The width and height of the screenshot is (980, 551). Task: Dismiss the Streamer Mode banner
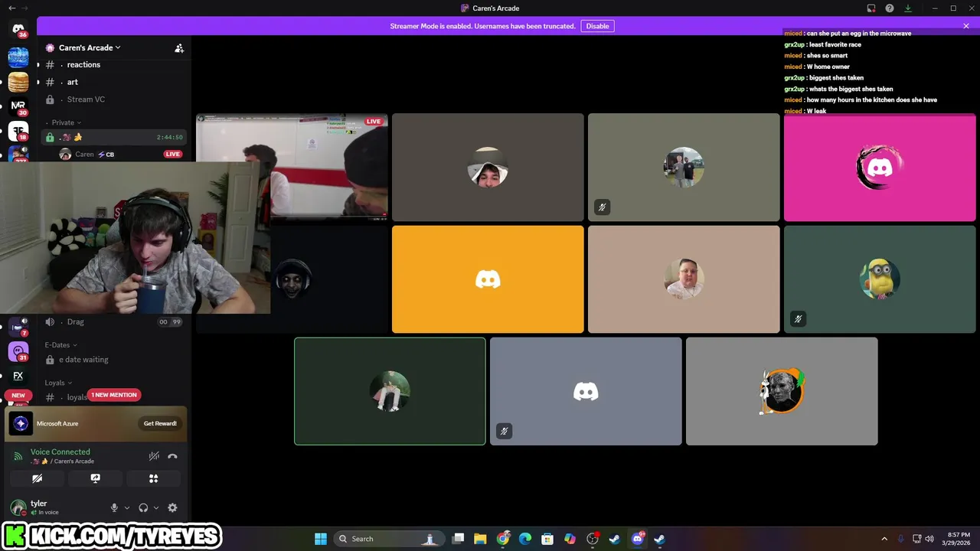pos(966,26)
